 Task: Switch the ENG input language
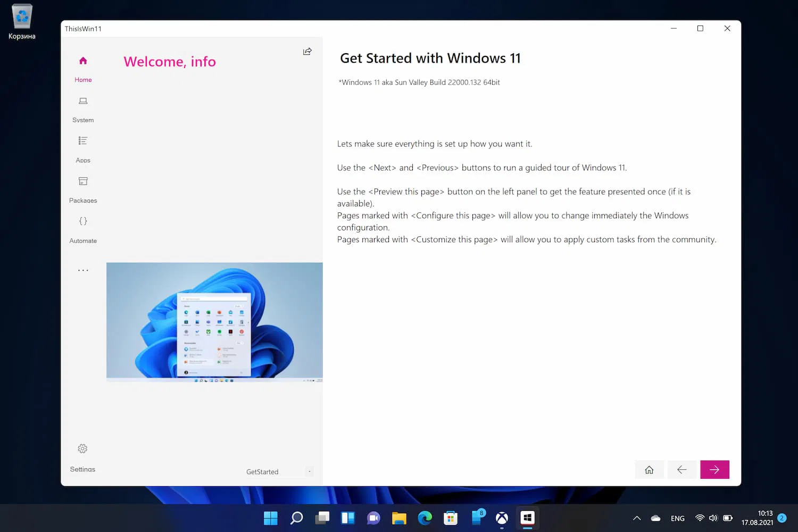677,518
